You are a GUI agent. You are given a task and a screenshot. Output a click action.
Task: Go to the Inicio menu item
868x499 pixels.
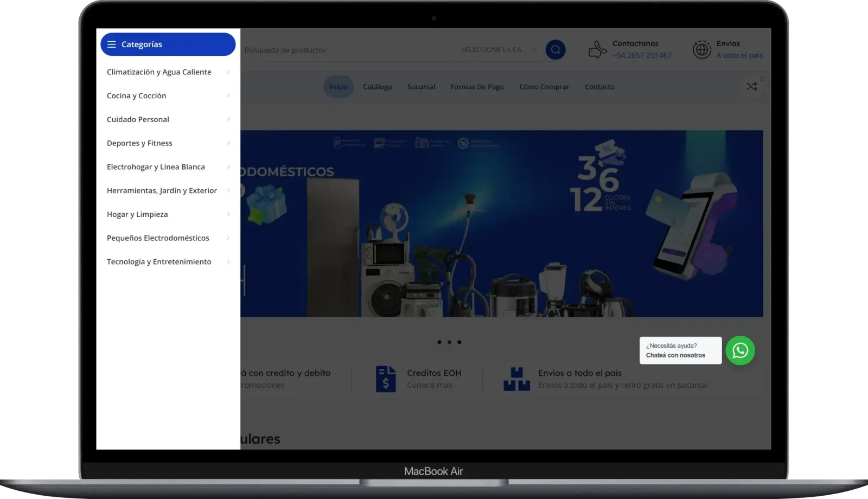[339, 87]
